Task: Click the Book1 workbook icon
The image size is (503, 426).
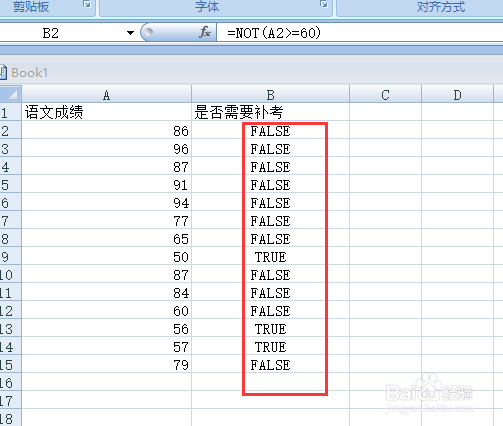Action: pyautogui.click(x=3, y=72)
